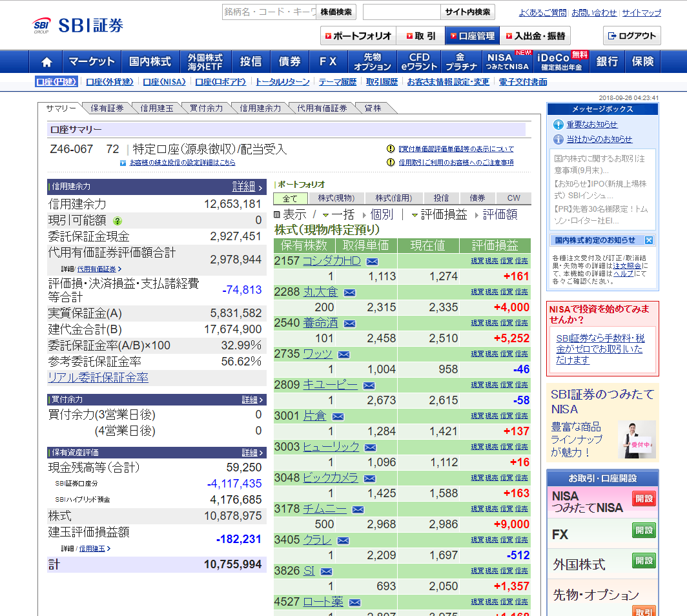This screenshot has height=616, width=687.
Task: Open the マーケット menu
Action: pyautogui.click(x=92, y=62)
